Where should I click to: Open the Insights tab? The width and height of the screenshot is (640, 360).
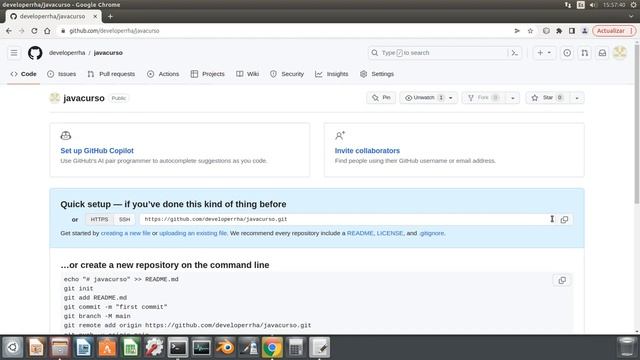click(331, 74)
